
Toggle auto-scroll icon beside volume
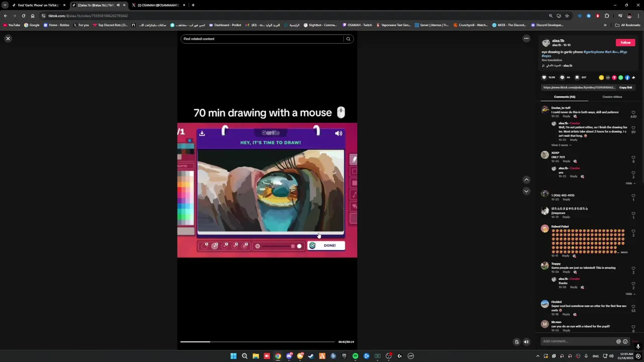click(516, 342)
